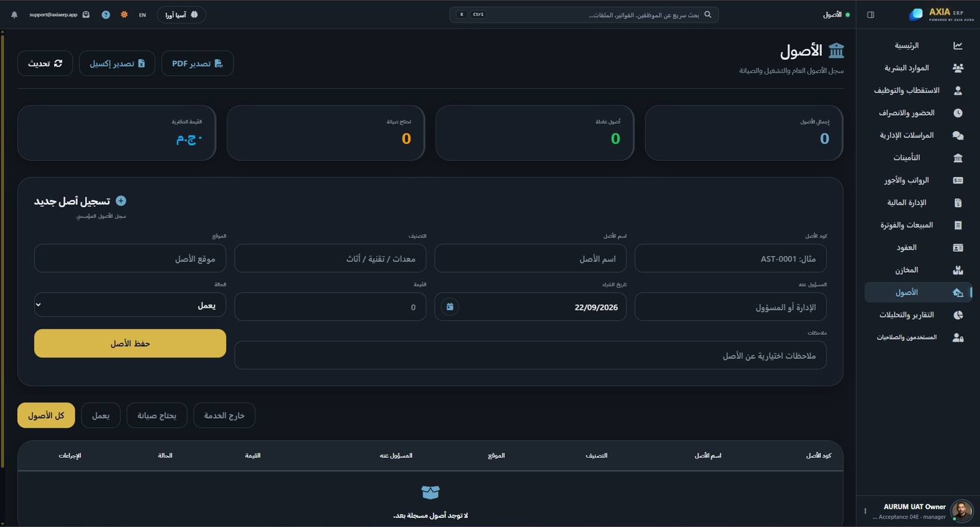The height and width of the screenshot is (527, 980).
Task: Select the active الأصول sidebar item
Action: pyautogui.click(x=918, y=293)
